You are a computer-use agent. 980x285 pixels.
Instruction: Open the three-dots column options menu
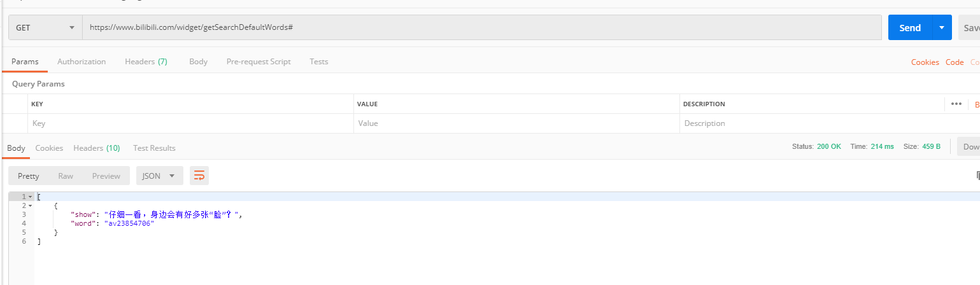point(956,104)
